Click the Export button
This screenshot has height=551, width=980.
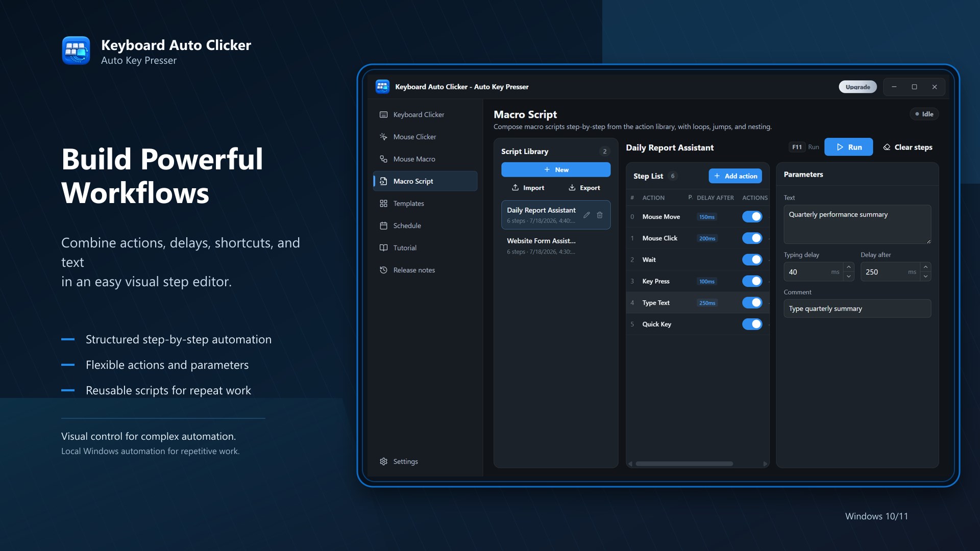point(584,188)
